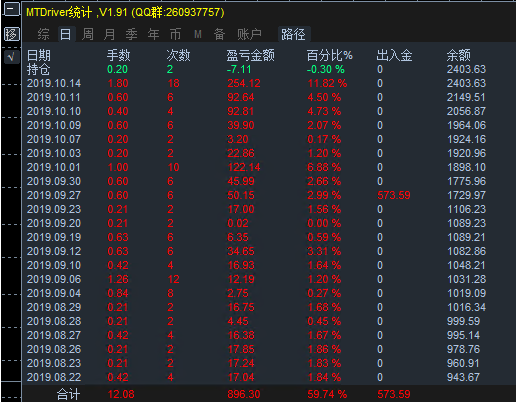516x402 pixels.
Task: Select the 2019.09.04 date row
Action: click(x=54, y=293)
